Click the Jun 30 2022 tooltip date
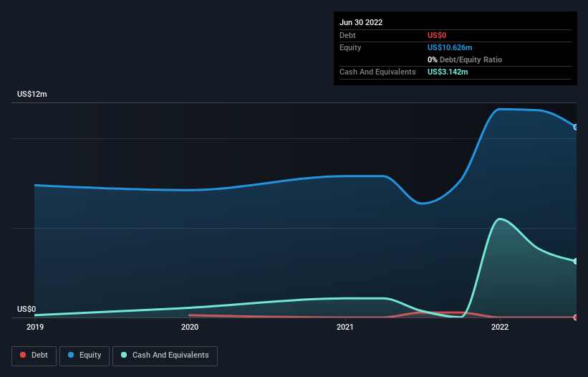This screenshot has width=588, height=377. [361, 22]
